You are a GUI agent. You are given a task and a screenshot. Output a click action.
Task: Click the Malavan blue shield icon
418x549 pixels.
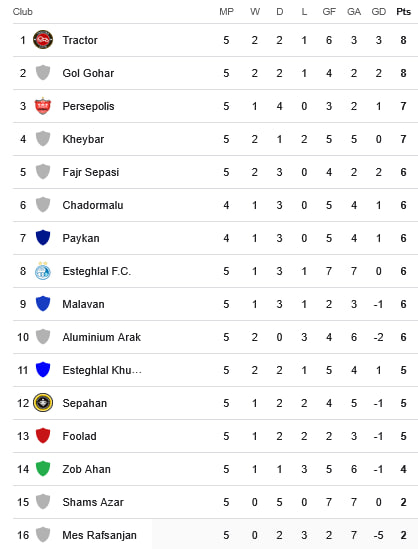click(x=43, y=304)
